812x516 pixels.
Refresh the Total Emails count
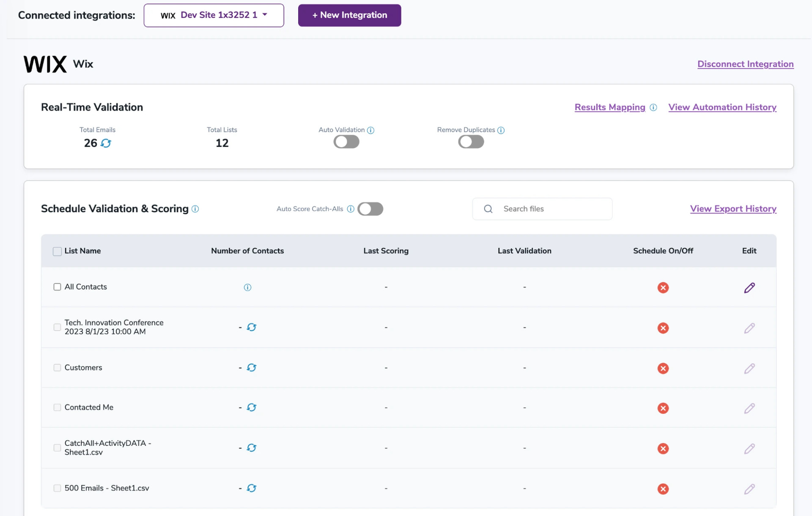(106, 143)
